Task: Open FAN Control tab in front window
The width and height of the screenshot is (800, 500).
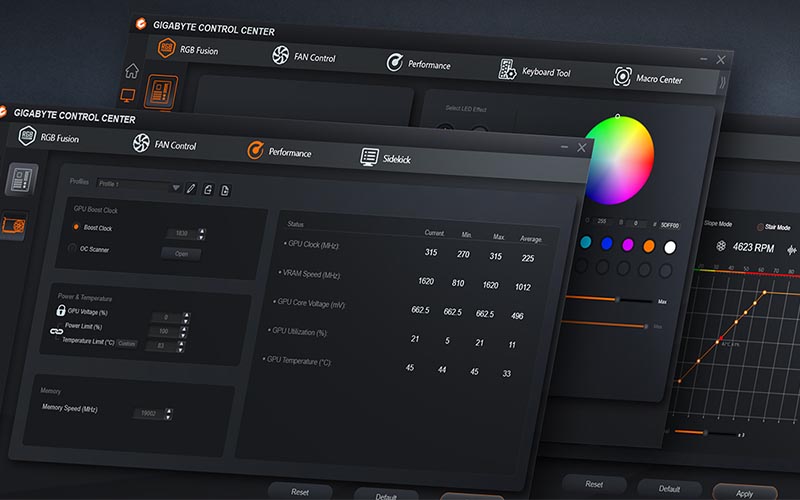Action: pos(164,144)
